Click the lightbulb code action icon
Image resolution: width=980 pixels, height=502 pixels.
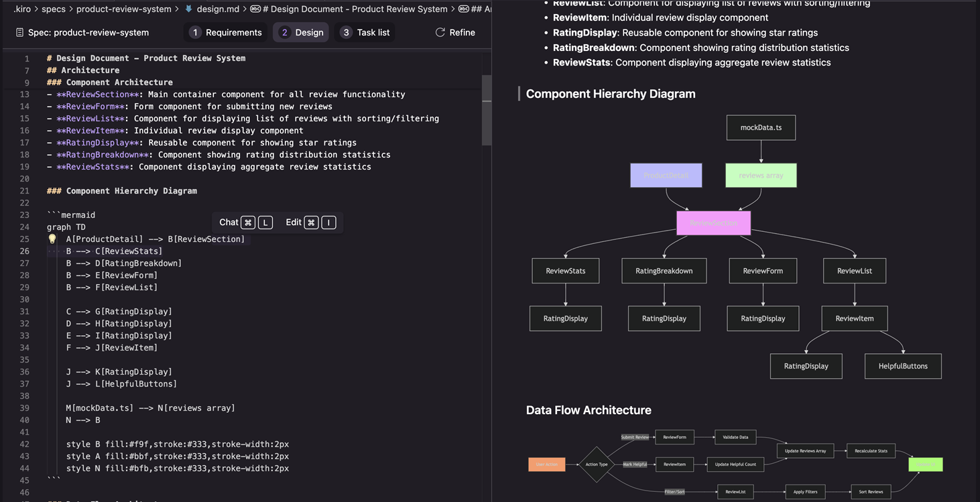coord(52,239)
